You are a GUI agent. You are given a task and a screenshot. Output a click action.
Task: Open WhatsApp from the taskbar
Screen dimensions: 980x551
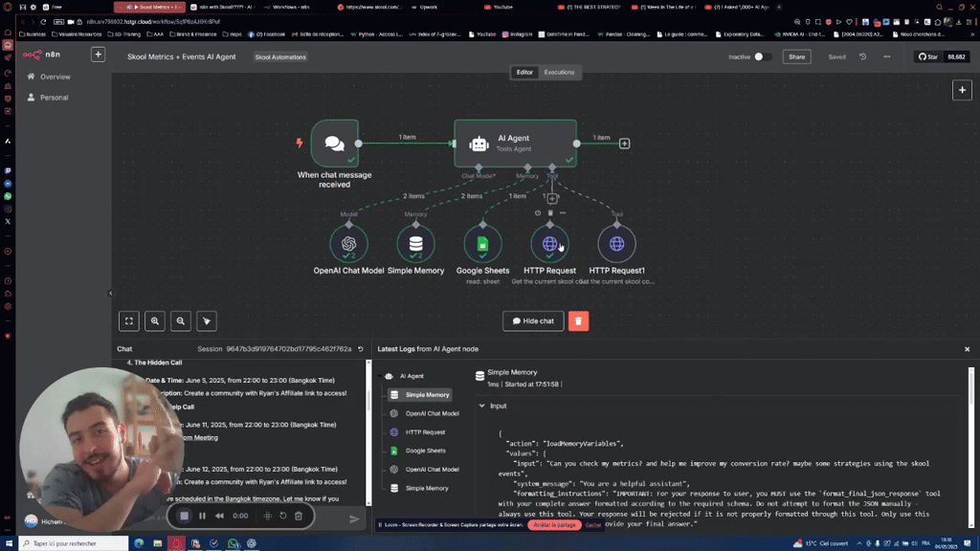[233, 543]
